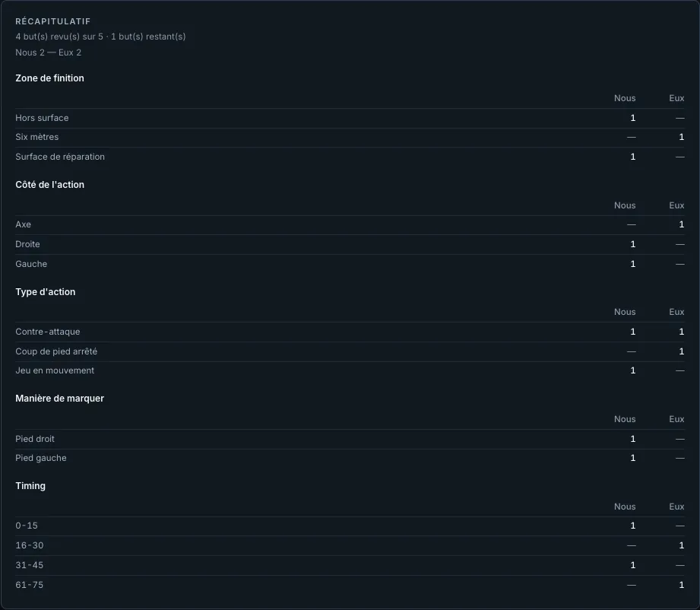Select the Pied droit row label
700x610 pixels.
point(35,439)
